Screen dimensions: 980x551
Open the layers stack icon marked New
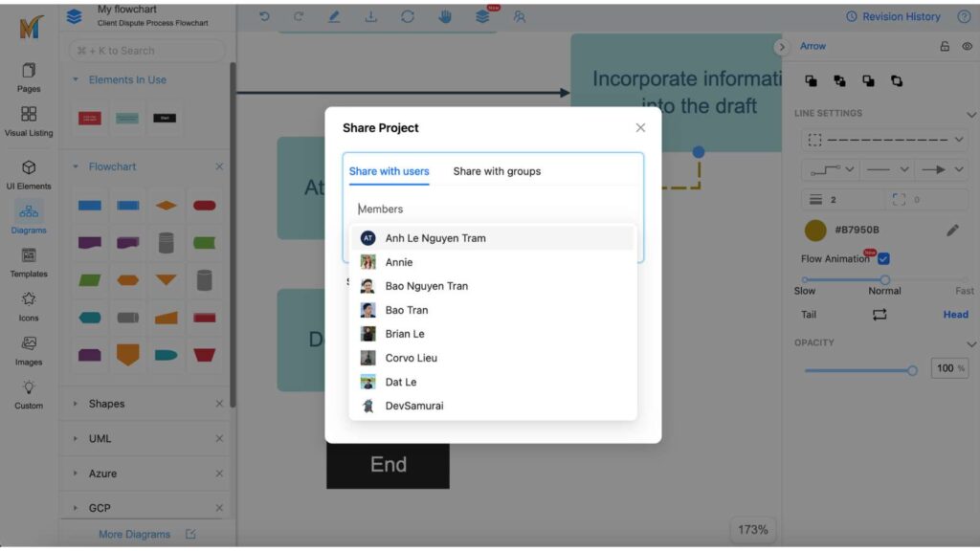click(482, 16)
